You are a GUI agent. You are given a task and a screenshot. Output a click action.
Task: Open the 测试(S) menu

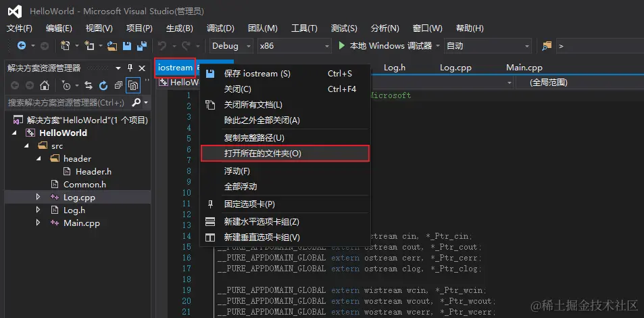pos(344,28)
